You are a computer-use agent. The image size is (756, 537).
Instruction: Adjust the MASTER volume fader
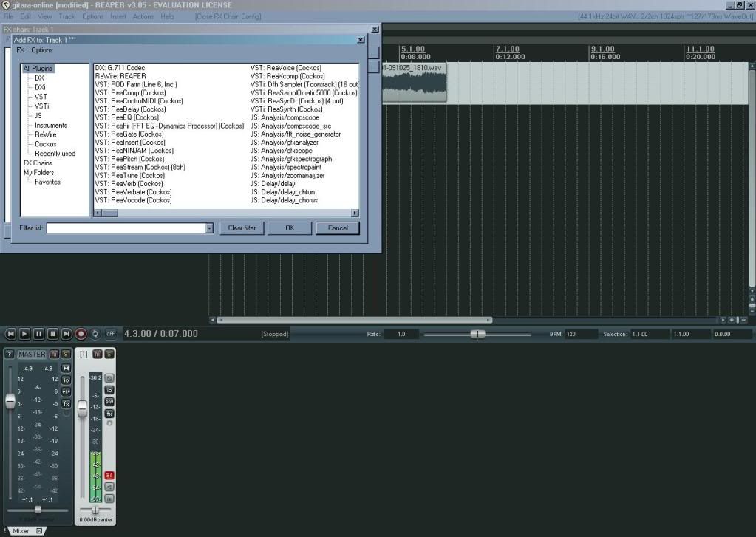point(10,401)
